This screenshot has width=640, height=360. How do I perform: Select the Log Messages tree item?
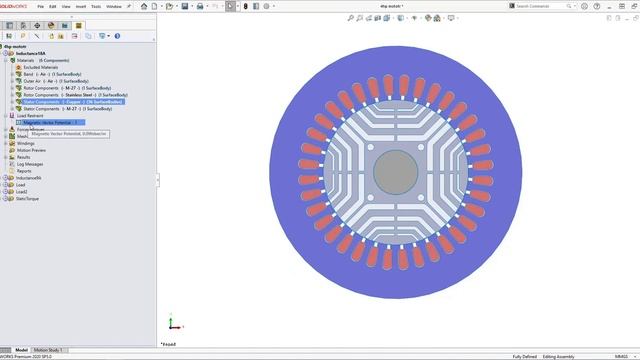30,164
